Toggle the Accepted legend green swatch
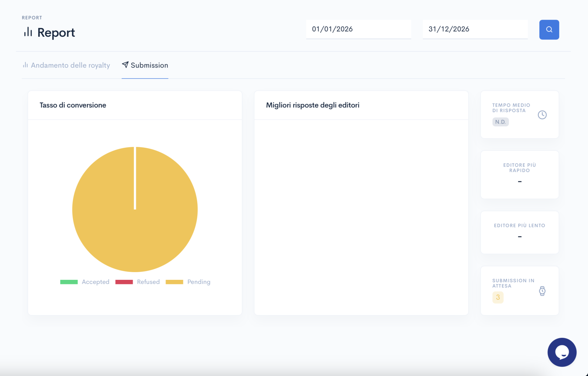588x376 pixels. point(69,282)
